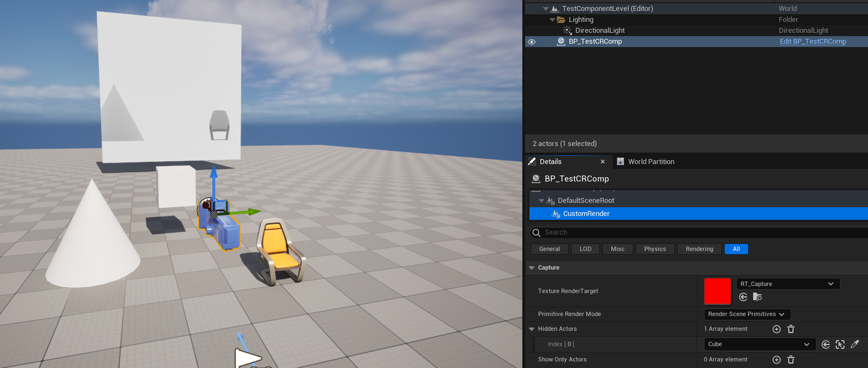
Task: Clear the Hidden Actors array with trash icon
Action: (x=791, y=329)
